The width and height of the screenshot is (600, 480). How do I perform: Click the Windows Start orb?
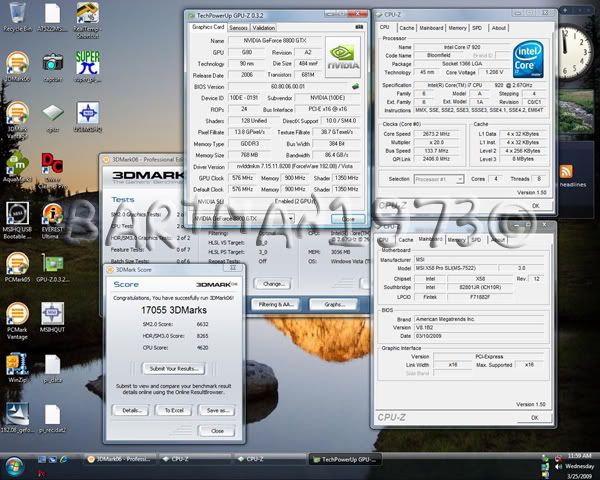click(x=14, y=467)
